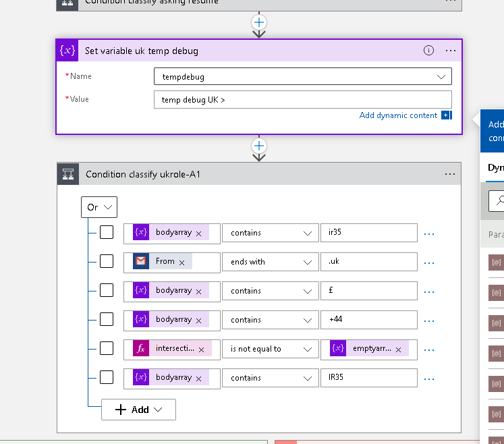Open info icon on Set variable card
The height and width of the screenshot is (444, 504).
pos(428,51)
